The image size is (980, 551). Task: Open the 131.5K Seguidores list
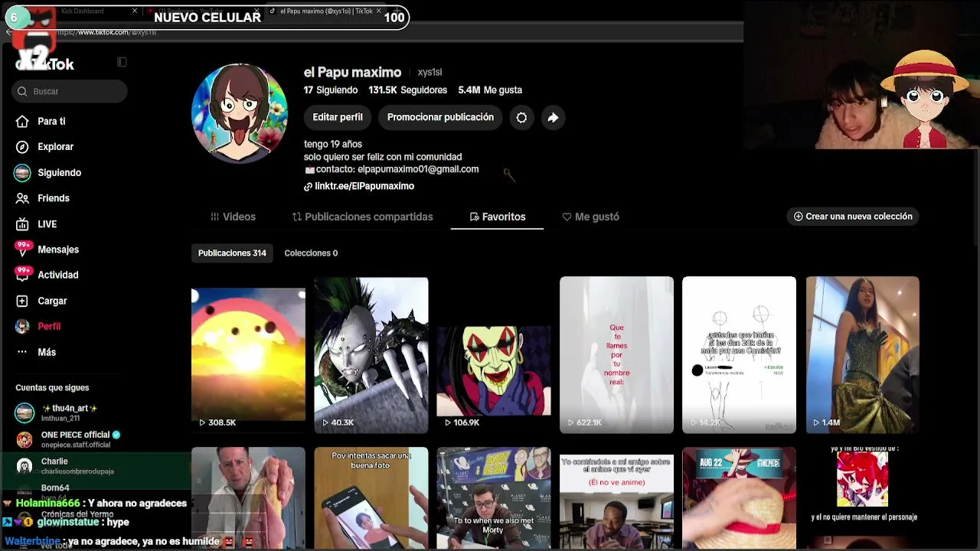tap(407, 90)
